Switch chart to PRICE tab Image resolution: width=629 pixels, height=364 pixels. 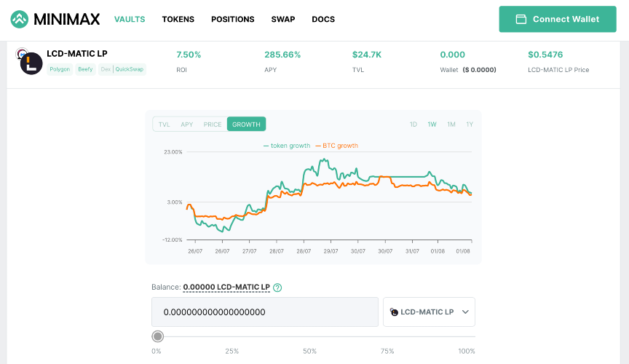pos(212,124)
